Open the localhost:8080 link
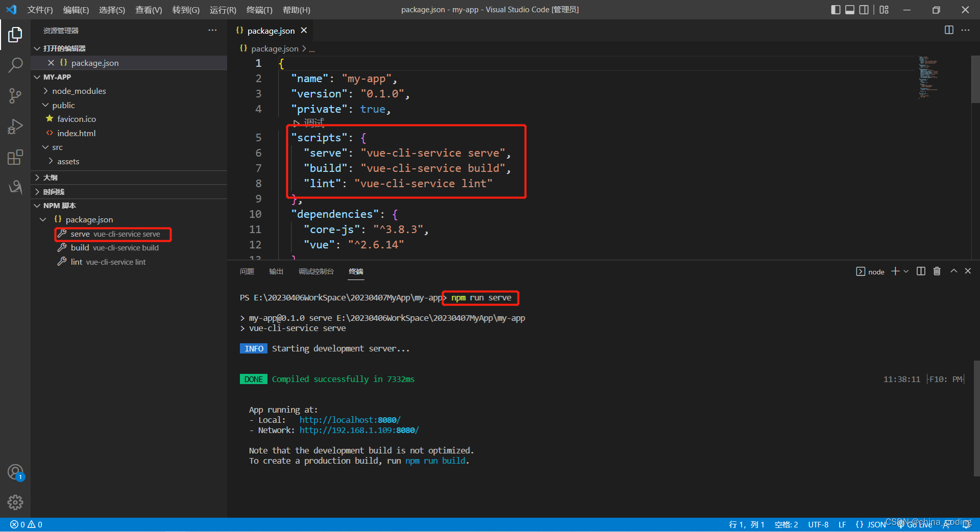 [x=350, y=420]
